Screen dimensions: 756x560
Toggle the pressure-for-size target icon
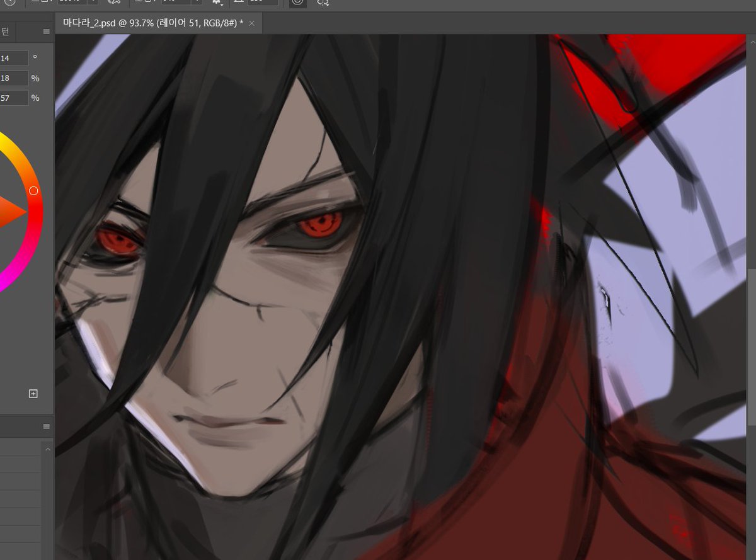pyautogui.click(x=297, y=3)
